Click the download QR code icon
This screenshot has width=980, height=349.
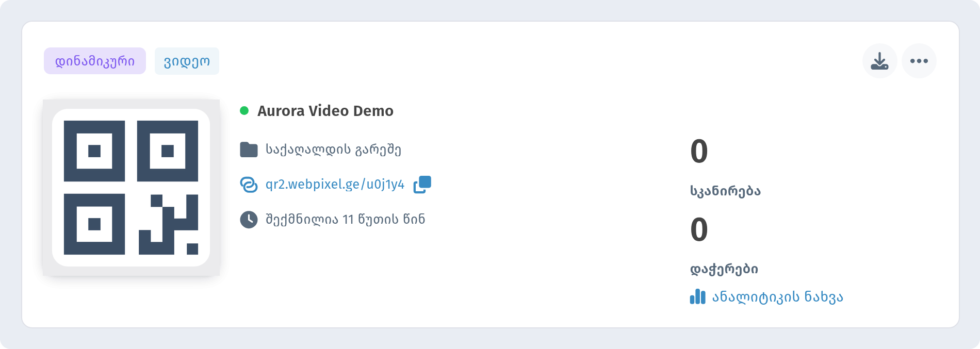(x=879, y=61)
